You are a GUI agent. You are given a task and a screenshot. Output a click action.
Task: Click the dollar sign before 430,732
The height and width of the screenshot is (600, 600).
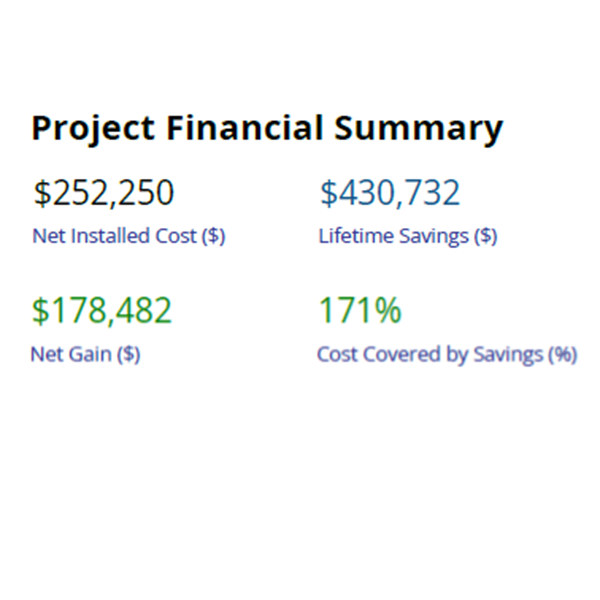(328, 193)
